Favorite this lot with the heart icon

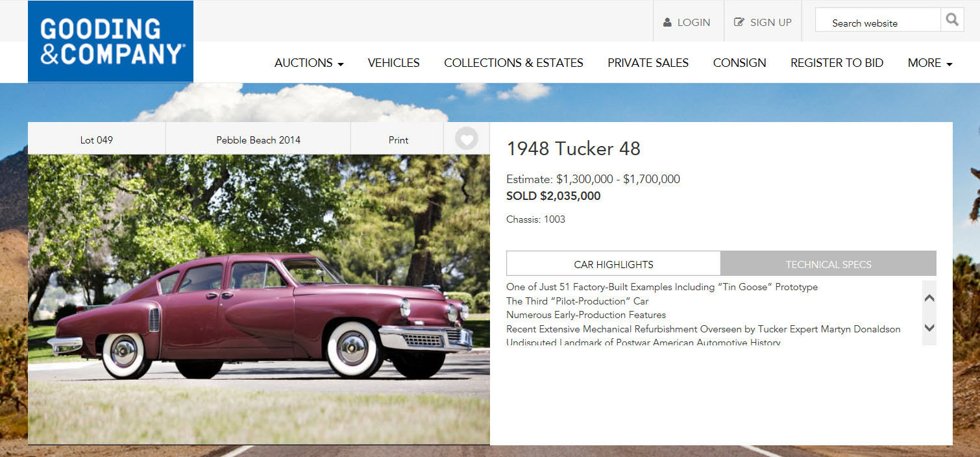click(466, 138)
